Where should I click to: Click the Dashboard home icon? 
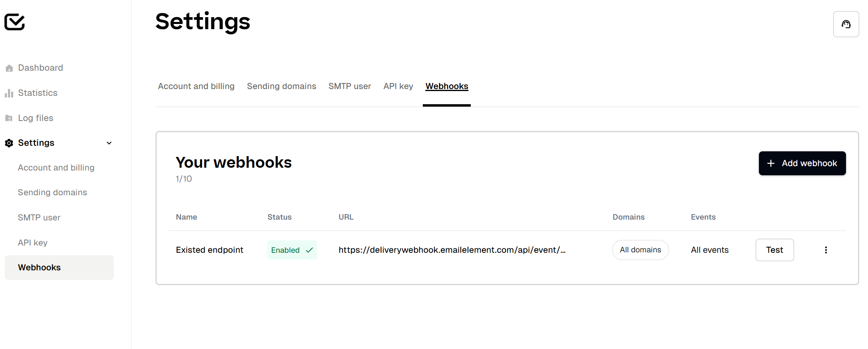(x=9, y=68)
